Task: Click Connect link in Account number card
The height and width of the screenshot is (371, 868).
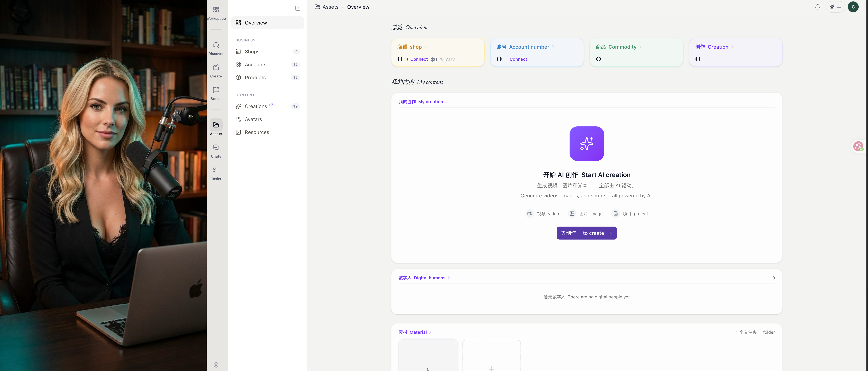Action: (x=516, y=59)
